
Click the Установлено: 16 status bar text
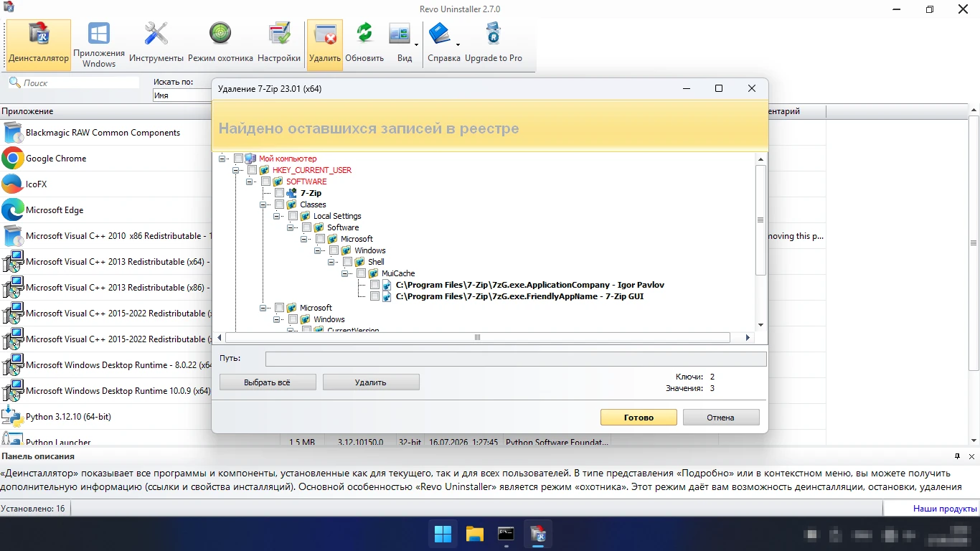click(x=33, y=509)
